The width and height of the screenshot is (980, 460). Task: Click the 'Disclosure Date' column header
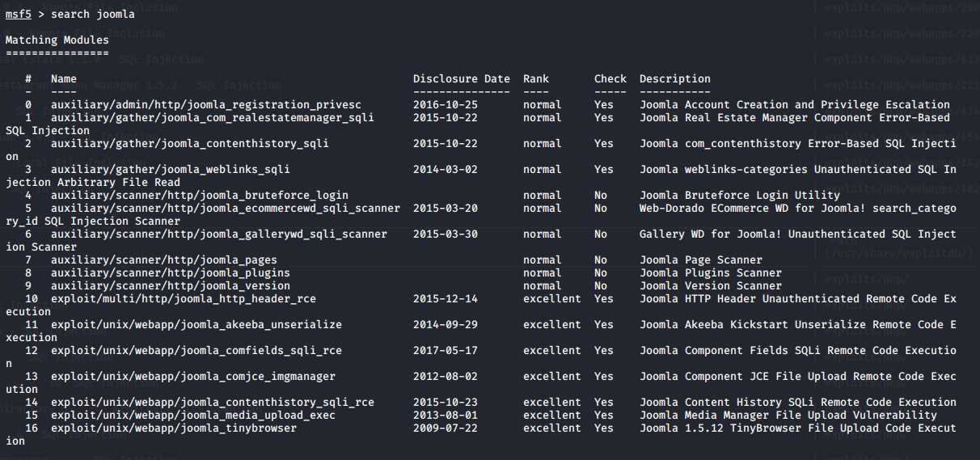click(461, 79)
